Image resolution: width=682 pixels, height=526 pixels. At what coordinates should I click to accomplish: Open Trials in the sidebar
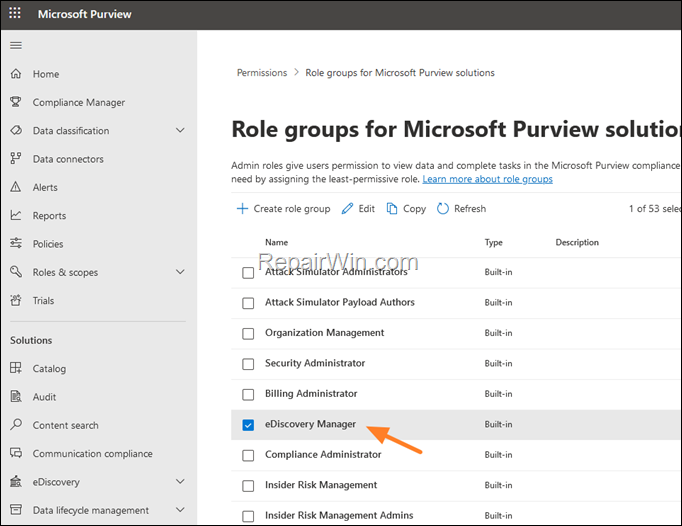[x=43, y=301]
